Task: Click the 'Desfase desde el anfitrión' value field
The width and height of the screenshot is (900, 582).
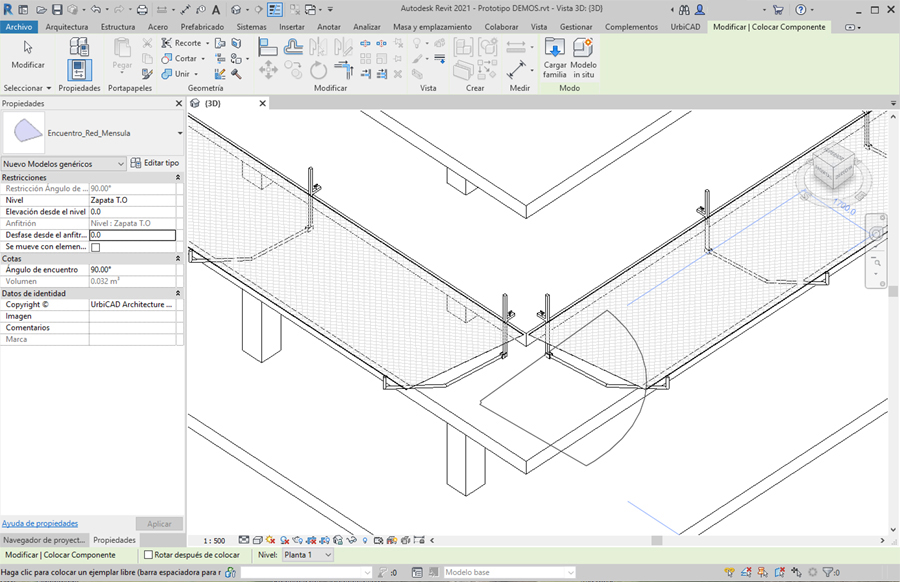Action: pyautogui.click(x=131, y=236)
